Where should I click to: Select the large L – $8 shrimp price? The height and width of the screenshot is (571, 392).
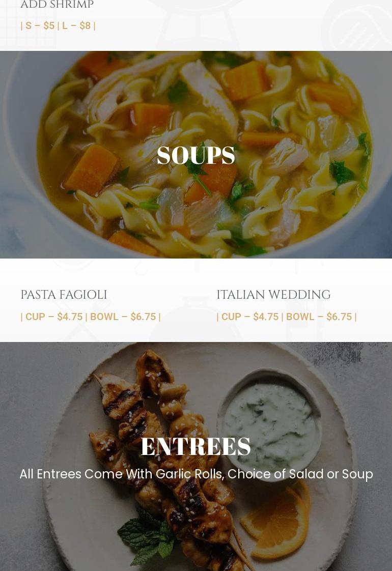[76, 25]
